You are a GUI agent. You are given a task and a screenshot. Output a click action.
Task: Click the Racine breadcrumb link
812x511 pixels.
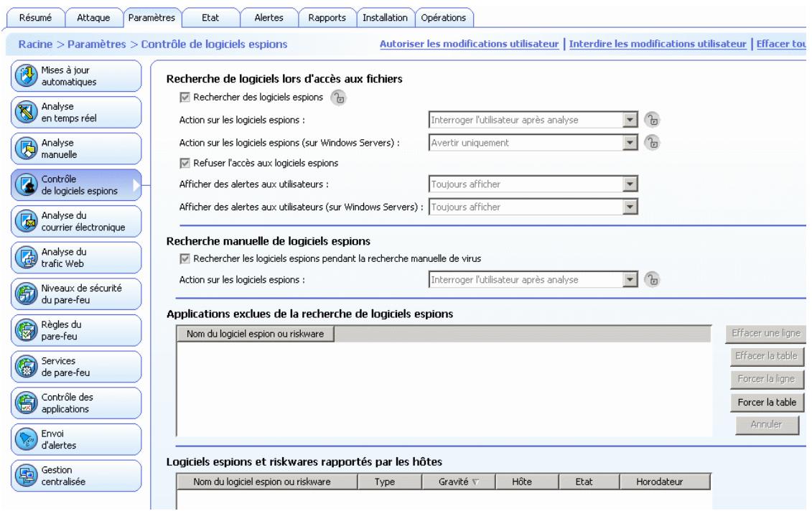click(35, 44)
